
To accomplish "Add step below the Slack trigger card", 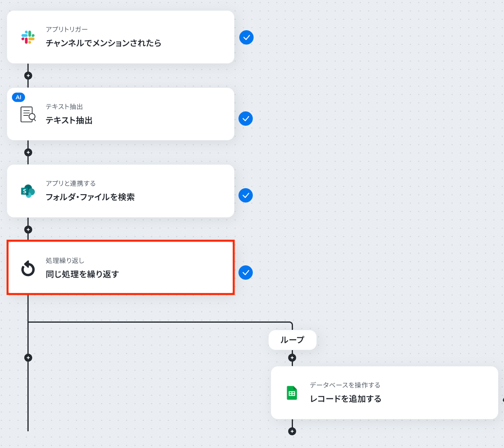I will (x=28, y=76).
